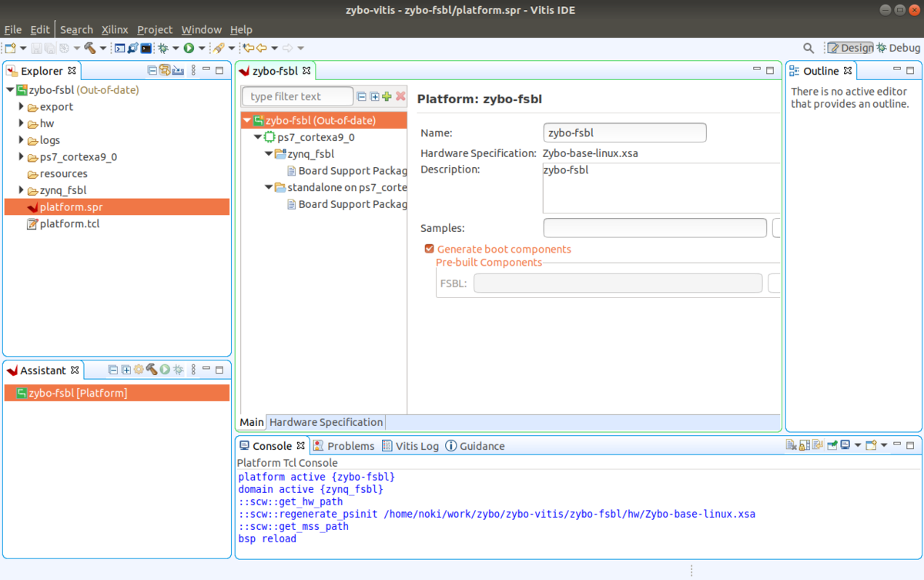Open dropdown arrow next to Run icon
The image size is (924, 580).
[x=202, y=48]
